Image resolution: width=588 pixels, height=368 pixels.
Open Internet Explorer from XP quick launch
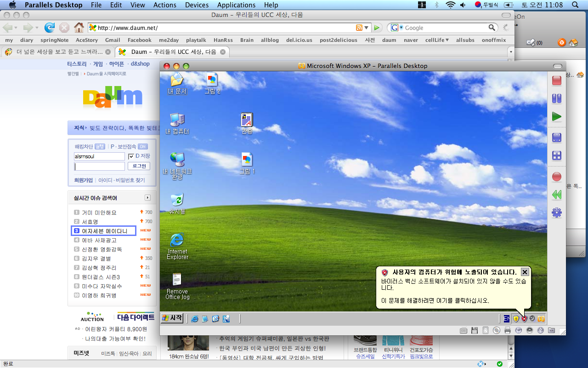[195, 318]
